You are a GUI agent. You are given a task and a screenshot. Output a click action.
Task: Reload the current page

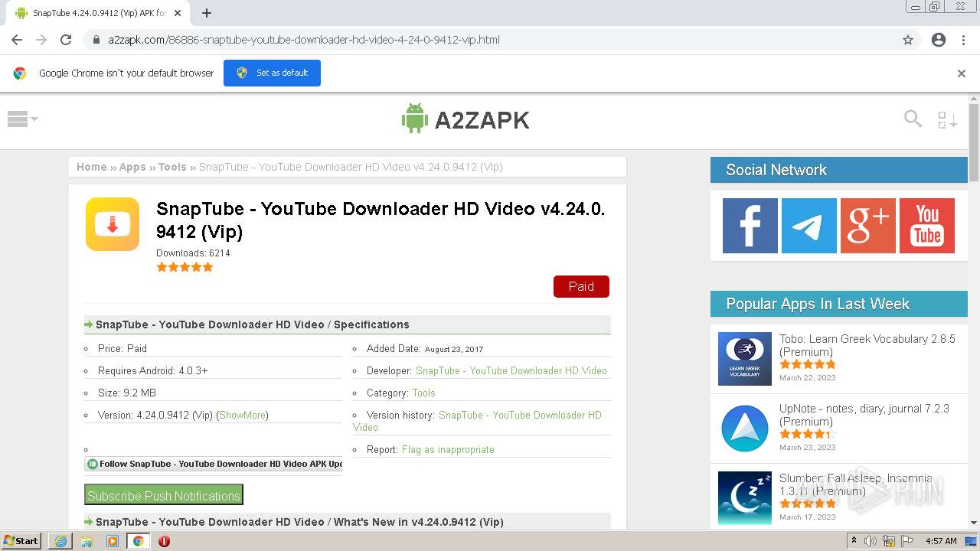(x=66, y=40)
